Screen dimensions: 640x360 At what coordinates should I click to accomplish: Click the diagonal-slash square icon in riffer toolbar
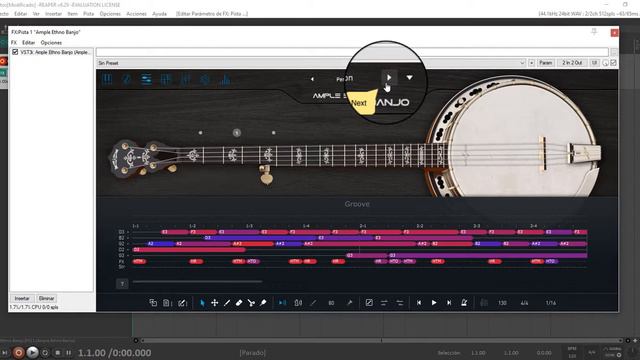pyautogui.click(x=369, y=302)
